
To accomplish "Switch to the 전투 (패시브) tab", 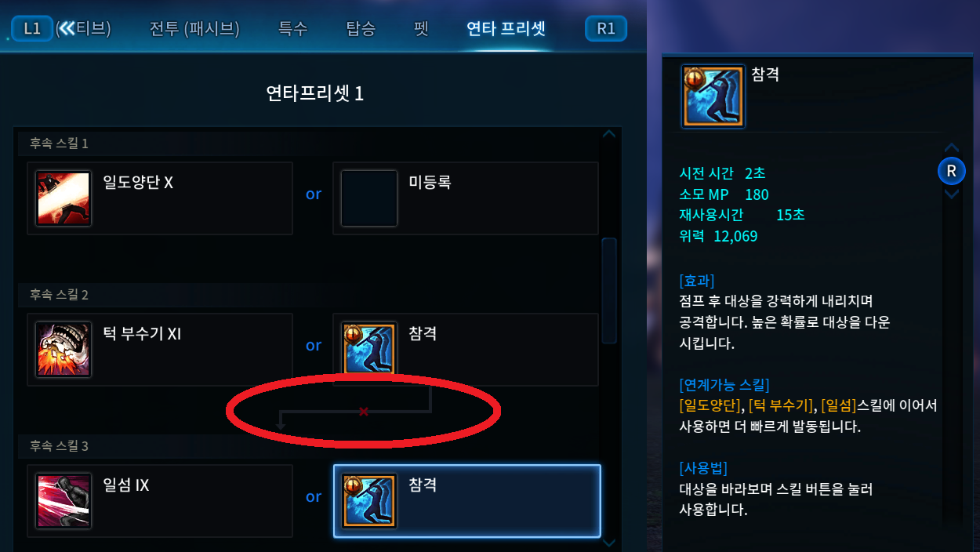I will tap(194, 29).
